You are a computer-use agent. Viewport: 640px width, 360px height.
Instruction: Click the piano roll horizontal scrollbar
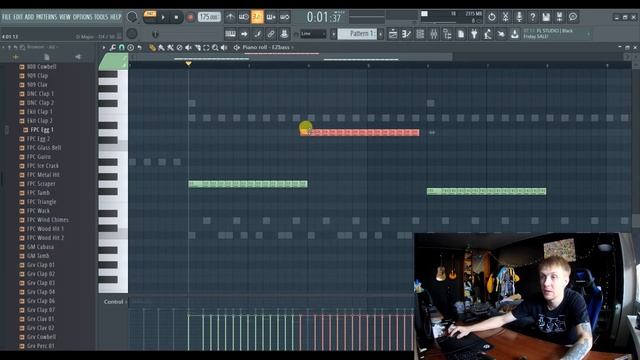(x=290, y=57)
